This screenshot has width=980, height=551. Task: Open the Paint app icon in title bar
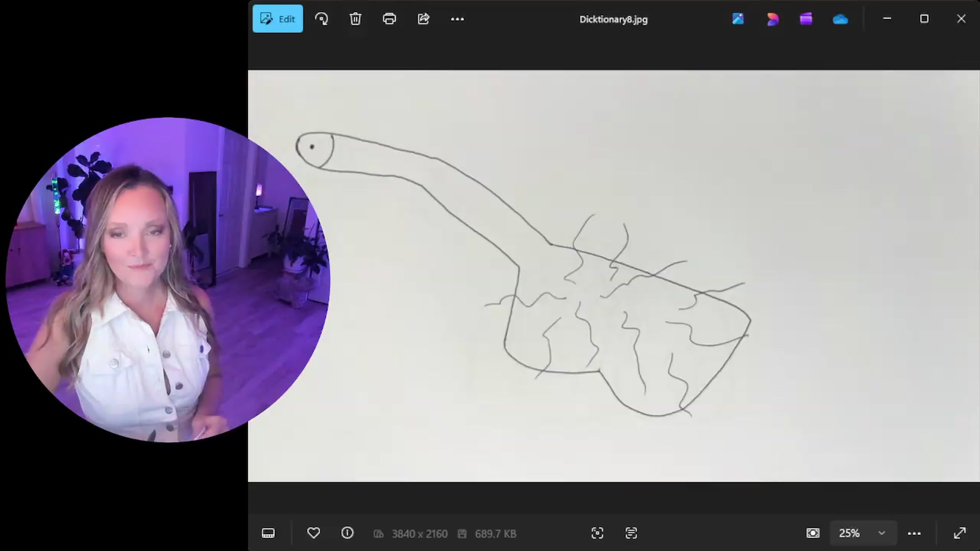738,19
